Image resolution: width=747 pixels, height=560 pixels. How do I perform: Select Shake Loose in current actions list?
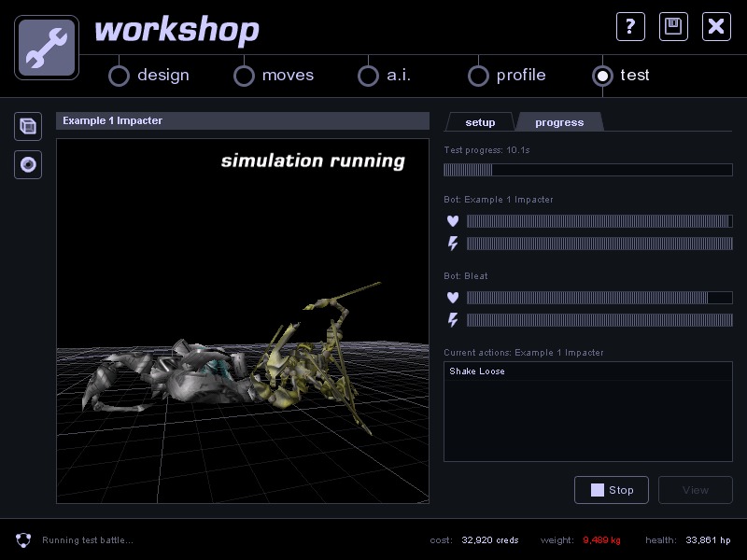[477, 371]
